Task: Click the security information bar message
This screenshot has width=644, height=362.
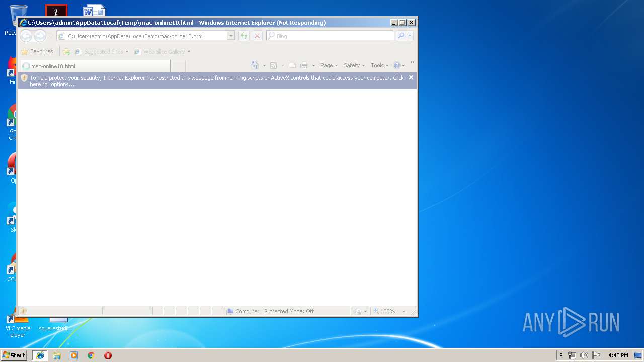Action: point(217,81)
